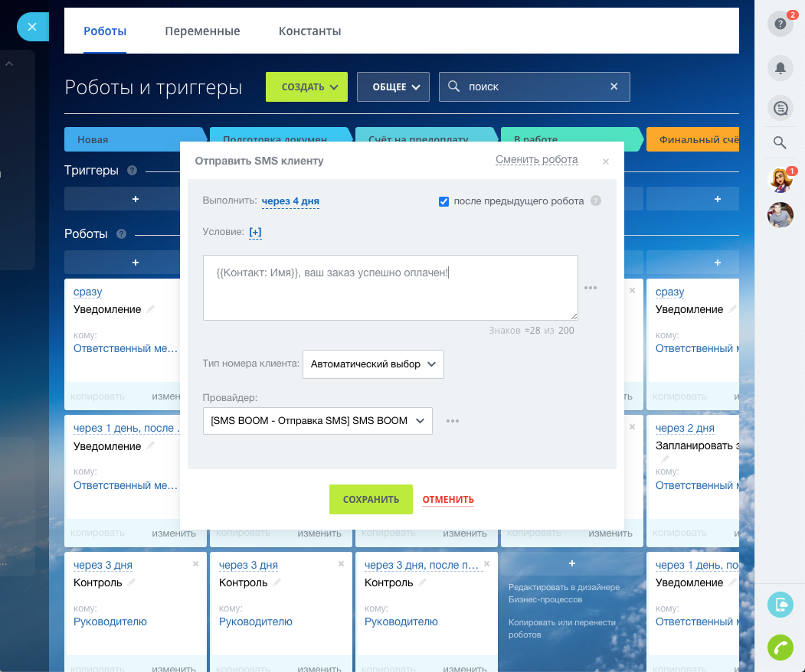Click Копировать или перенести роботов
805x672 pixels.
pyautogui.click(x=561, y=628)
